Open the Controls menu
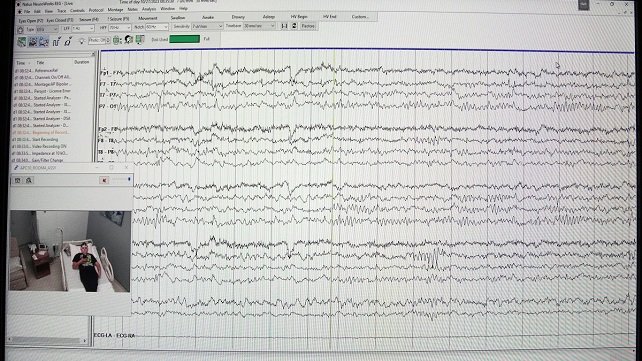Viewport: 642px width, 361px height. click(x=77, y=10)
